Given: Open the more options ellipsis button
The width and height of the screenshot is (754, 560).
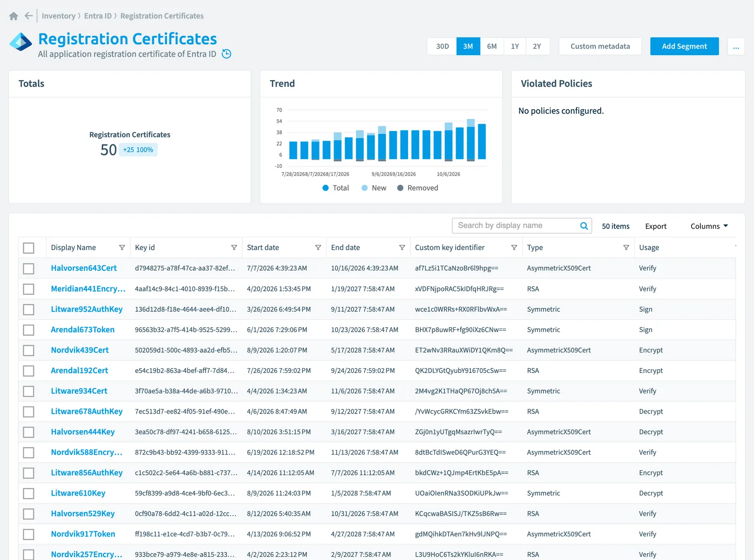Looking at the screenshot, I should pos(736,46).
